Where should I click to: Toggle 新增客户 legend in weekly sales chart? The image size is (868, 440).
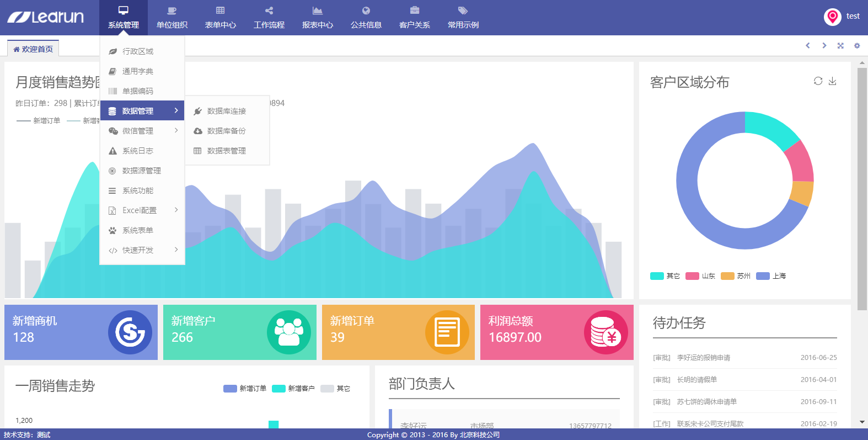tap(293, 389)
